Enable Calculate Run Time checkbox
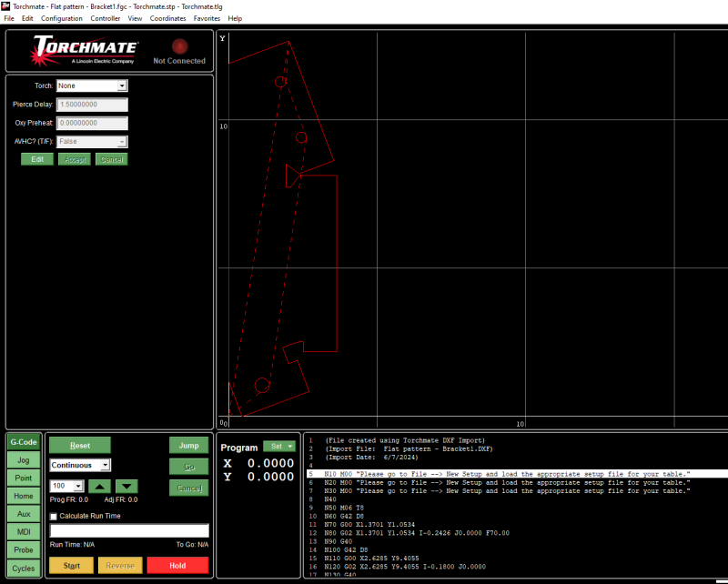The image size is (728, 584). 54,516
